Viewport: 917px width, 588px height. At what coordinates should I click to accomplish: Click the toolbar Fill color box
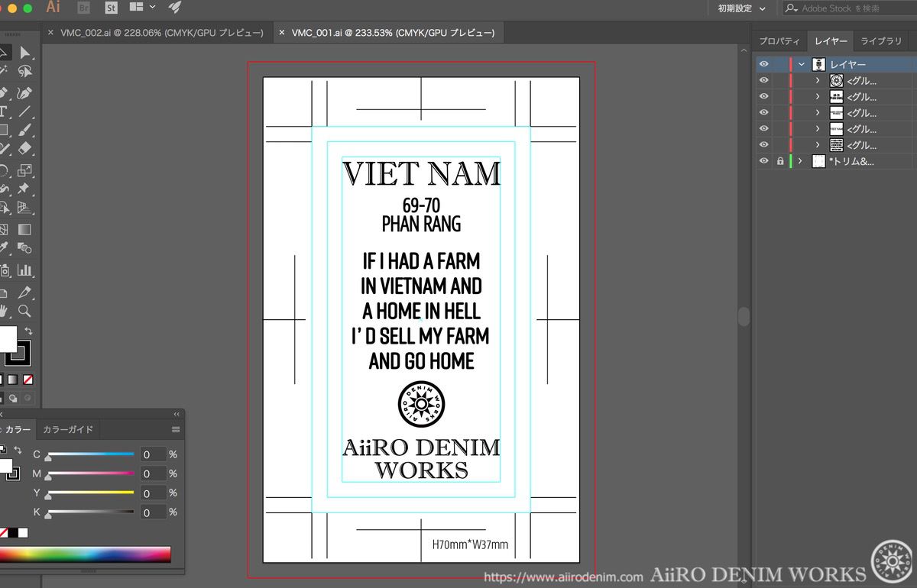(x=7, y=338)
